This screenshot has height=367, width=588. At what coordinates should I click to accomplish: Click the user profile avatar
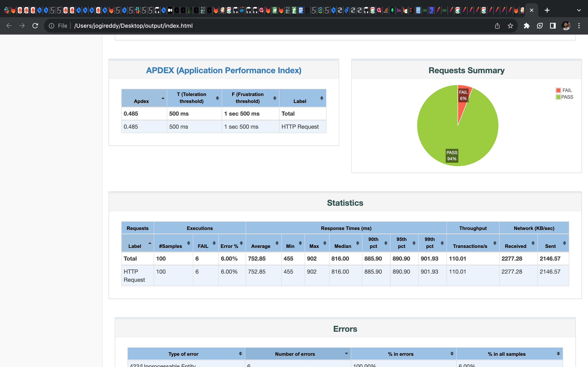click(x=566, y=26)
